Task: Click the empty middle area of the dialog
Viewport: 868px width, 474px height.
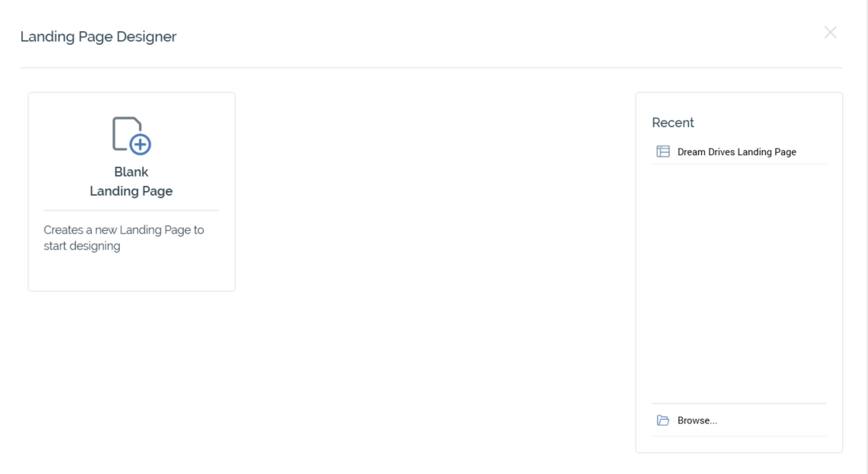Action: click(x=435, y=264)
